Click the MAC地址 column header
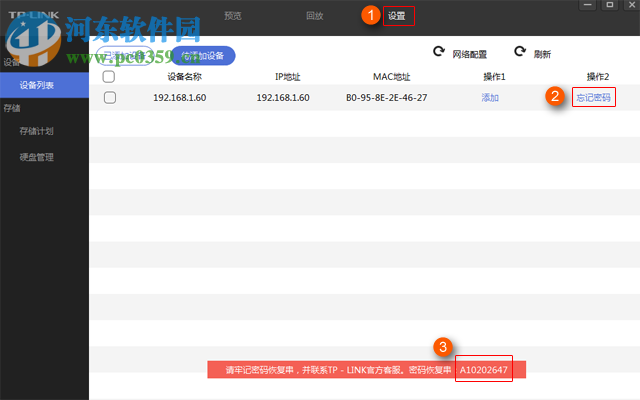The image size is (640, 400). point(391,77)
